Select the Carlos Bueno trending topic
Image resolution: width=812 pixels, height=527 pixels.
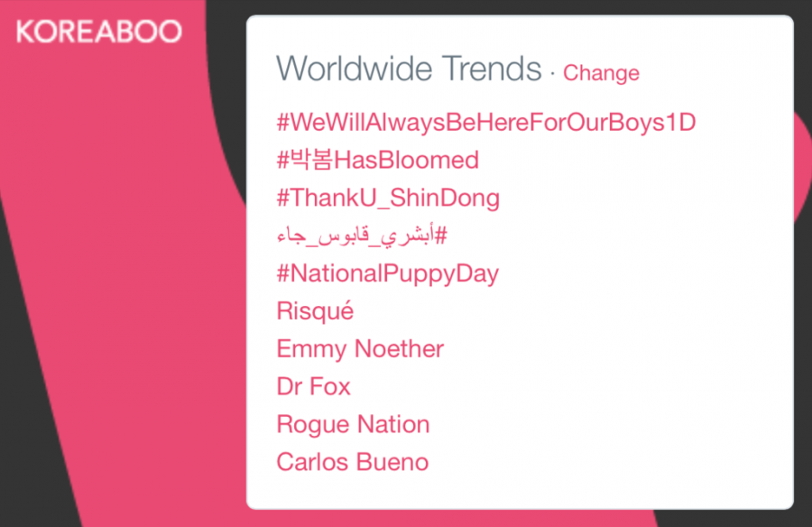pos(353,462)
